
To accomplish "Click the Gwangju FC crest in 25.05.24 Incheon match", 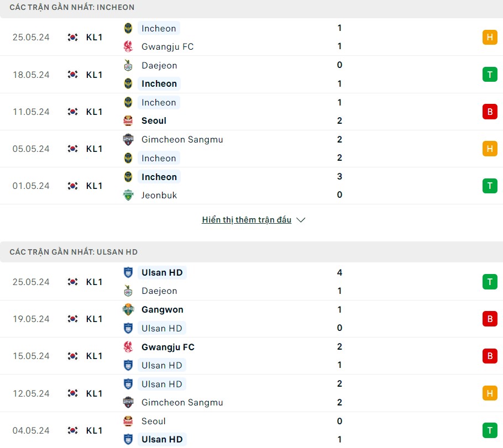I will click(128, 46).
